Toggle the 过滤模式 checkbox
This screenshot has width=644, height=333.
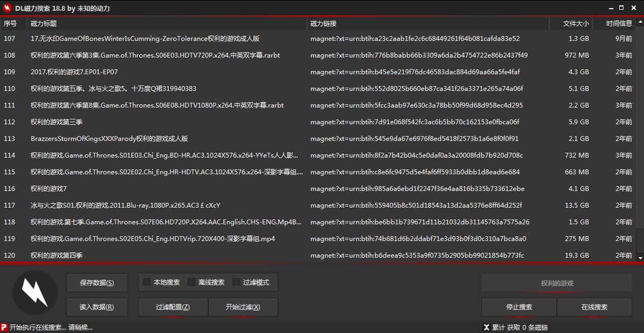click(x=236, y=282)
